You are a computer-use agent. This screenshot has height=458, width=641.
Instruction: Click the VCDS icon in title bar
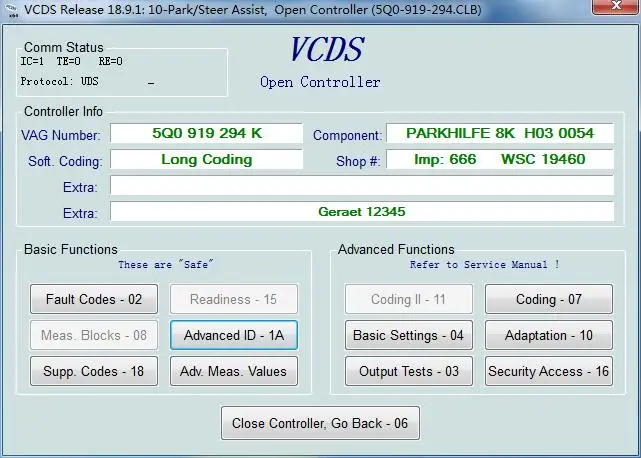[x=12, y=10]
